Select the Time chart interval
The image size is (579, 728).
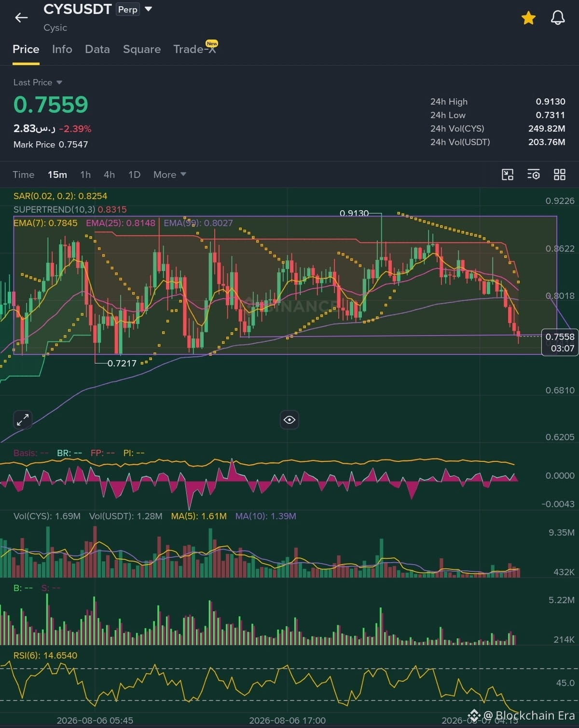tap(24, 175)
